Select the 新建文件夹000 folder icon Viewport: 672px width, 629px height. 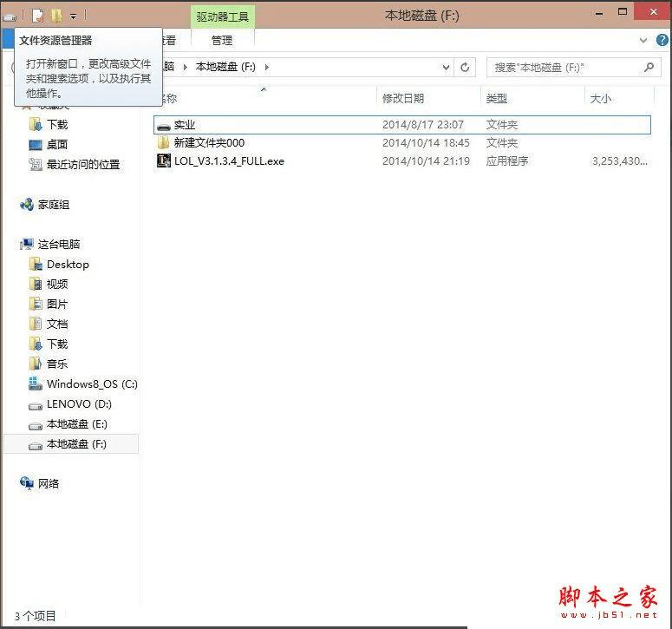[163, 143]
